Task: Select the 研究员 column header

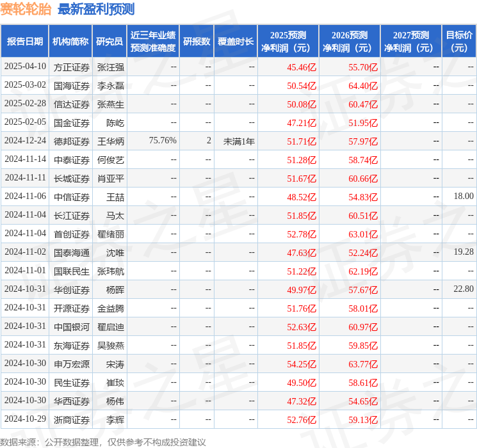Action: [x=109, y=42]
